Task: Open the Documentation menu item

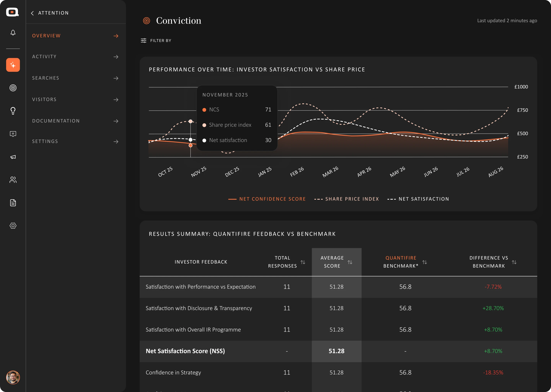Action: [75, 121]
